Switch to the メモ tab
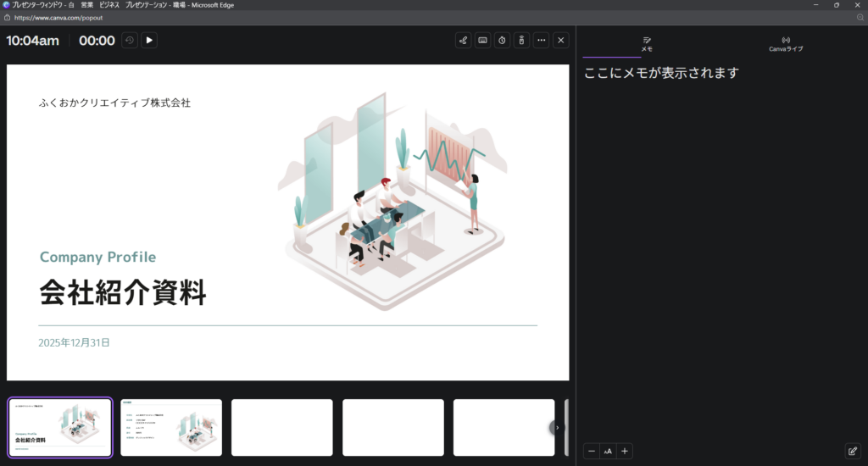This screenshot has height=466, width=868. (x=647, y=44)
